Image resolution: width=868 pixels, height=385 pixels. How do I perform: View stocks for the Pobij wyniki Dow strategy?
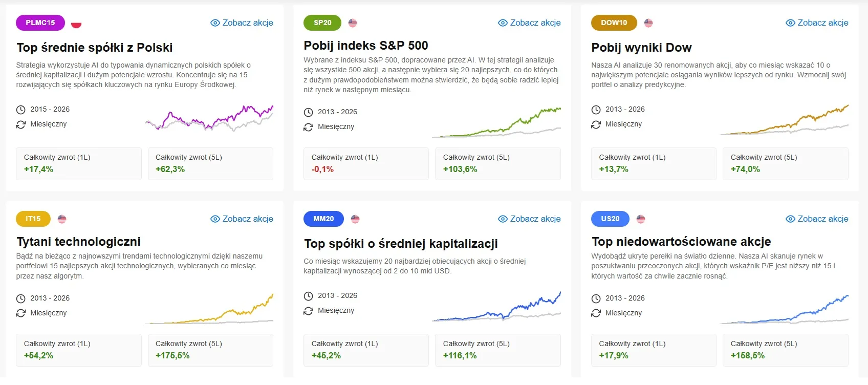817,23
